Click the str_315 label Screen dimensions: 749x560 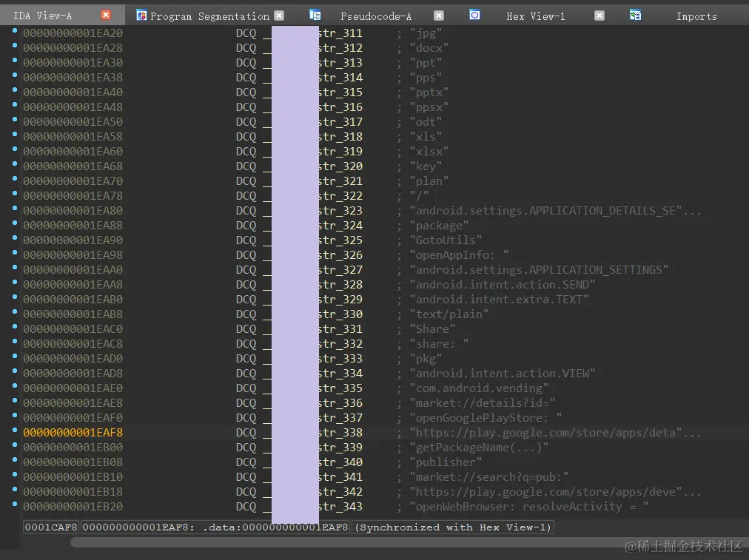tap(340, 92)
